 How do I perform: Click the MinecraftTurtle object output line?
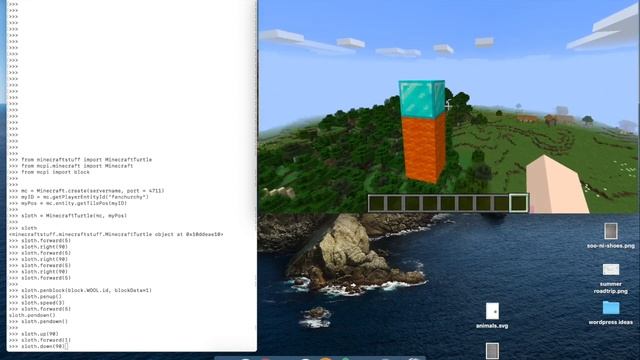coord(116,234)
